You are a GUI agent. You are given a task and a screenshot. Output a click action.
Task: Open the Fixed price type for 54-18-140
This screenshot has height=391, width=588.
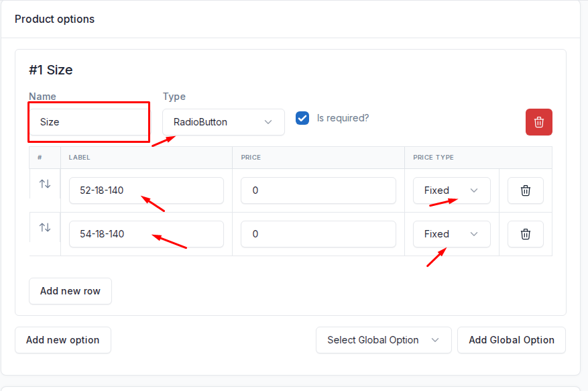point(451,234)
